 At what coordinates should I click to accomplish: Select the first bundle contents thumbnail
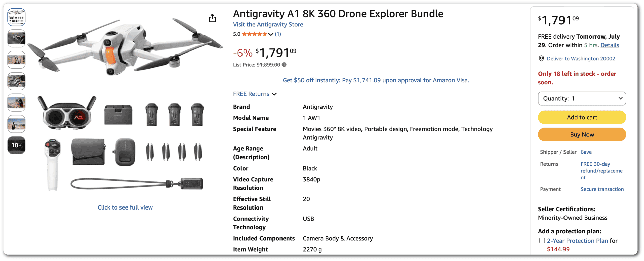(16, 17)
